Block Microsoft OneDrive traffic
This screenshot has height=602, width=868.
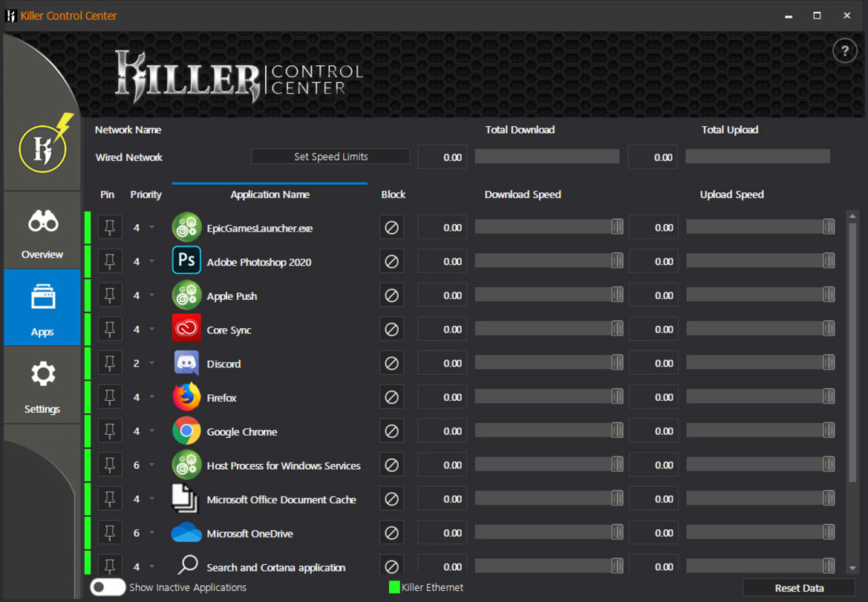pos(391,533)
